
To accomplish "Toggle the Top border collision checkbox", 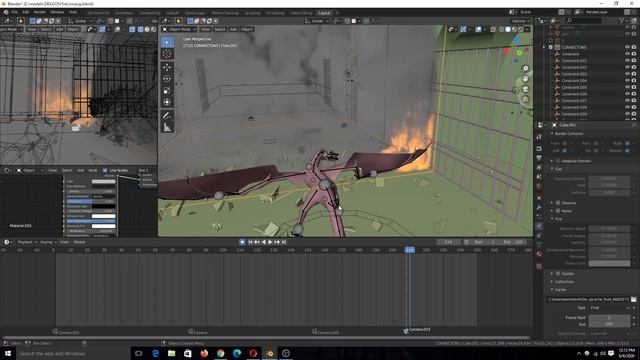I will pos(596,151).
